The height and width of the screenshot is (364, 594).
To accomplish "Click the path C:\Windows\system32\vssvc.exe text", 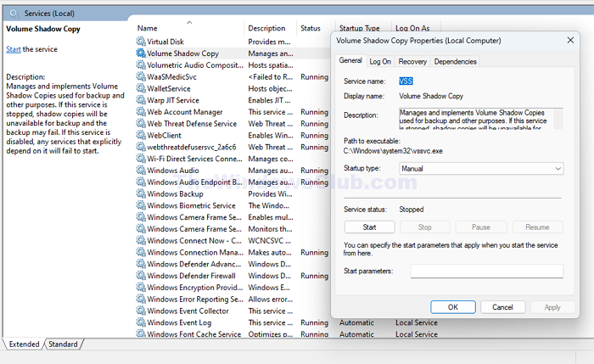I will point(393,151).
